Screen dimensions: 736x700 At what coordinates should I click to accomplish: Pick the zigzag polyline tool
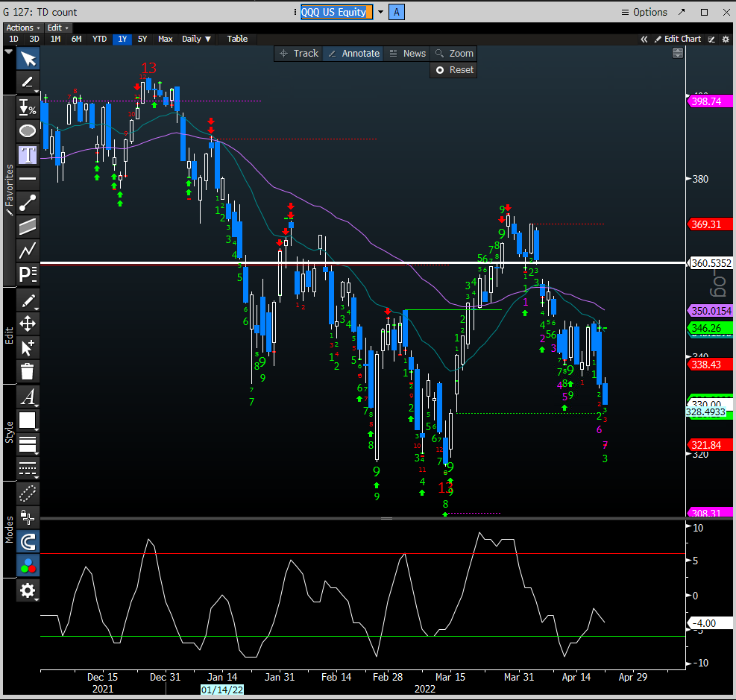point(28,250)
